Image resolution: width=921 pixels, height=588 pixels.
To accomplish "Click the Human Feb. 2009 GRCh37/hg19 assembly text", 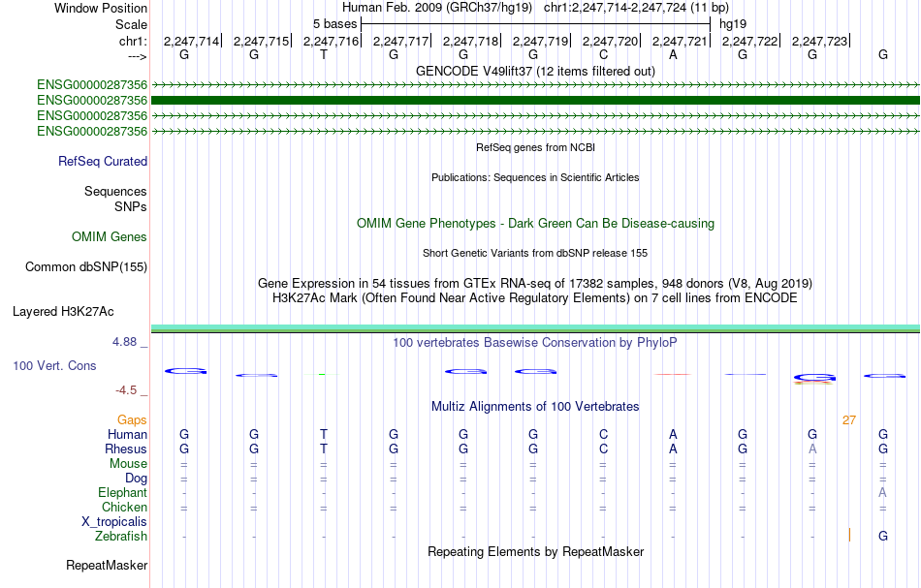I will point(437,8).
